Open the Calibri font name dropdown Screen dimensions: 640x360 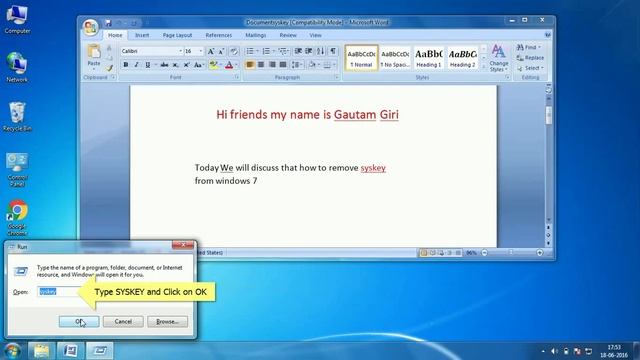(180, 51)
